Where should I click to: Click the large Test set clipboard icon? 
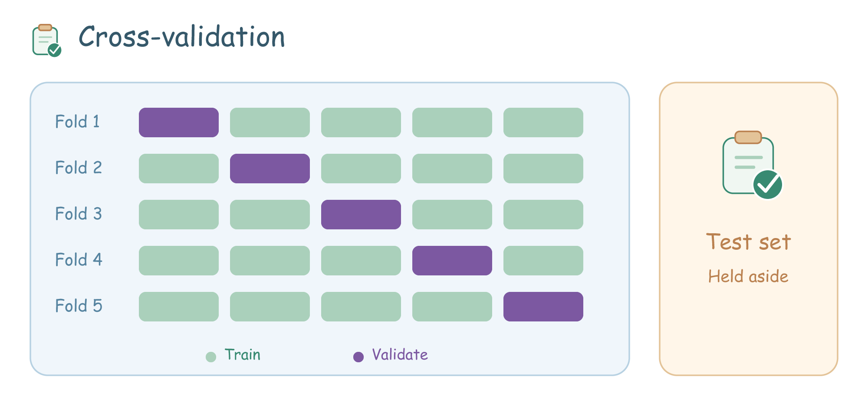coord(753,165)
